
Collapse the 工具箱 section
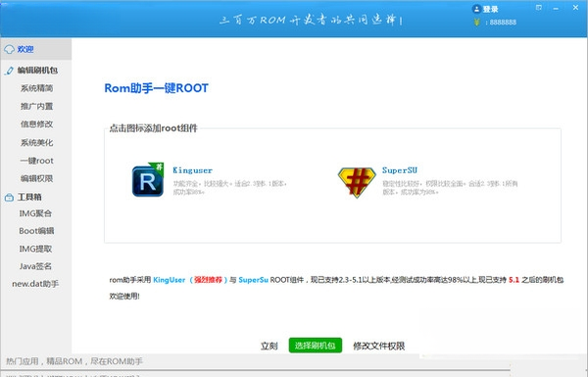(29, 197)
